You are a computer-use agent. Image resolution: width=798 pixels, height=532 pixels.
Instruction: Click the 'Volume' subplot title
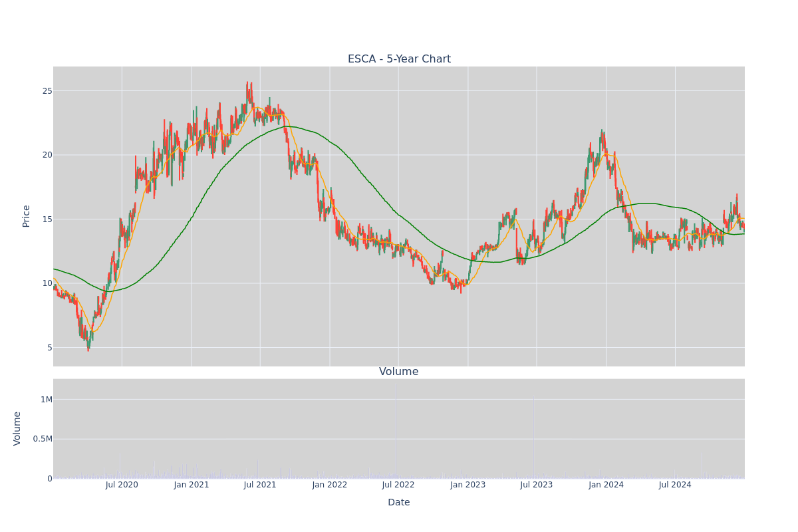[x=399, y=372]
